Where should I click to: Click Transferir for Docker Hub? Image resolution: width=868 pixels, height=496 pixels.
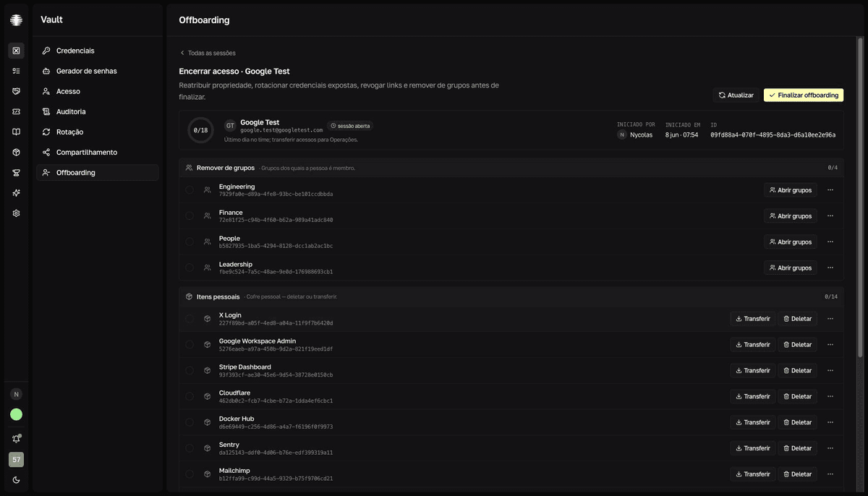(753, 422)
